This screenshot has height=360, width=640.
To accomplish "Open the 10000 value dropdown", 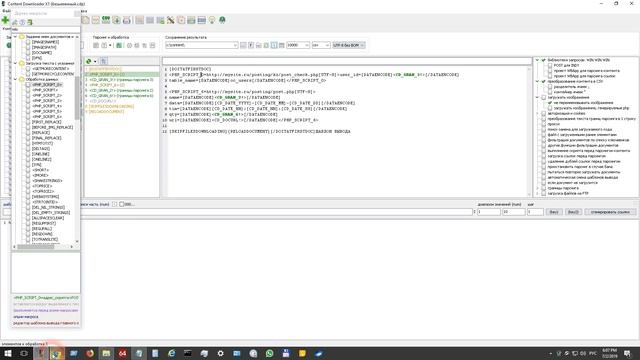I will (x=307, y=45).
